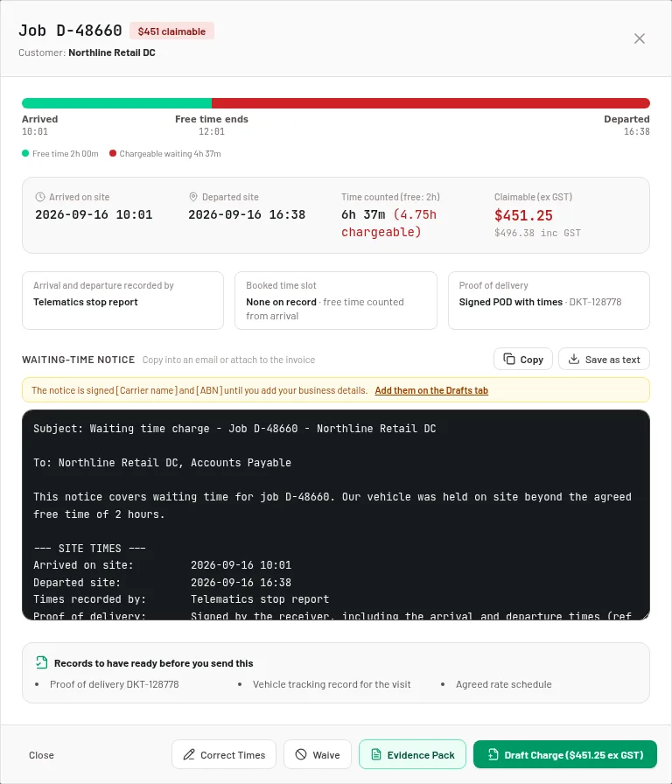Click the Close button in footer
Screen dimensions: 672x784
point(41,755)
